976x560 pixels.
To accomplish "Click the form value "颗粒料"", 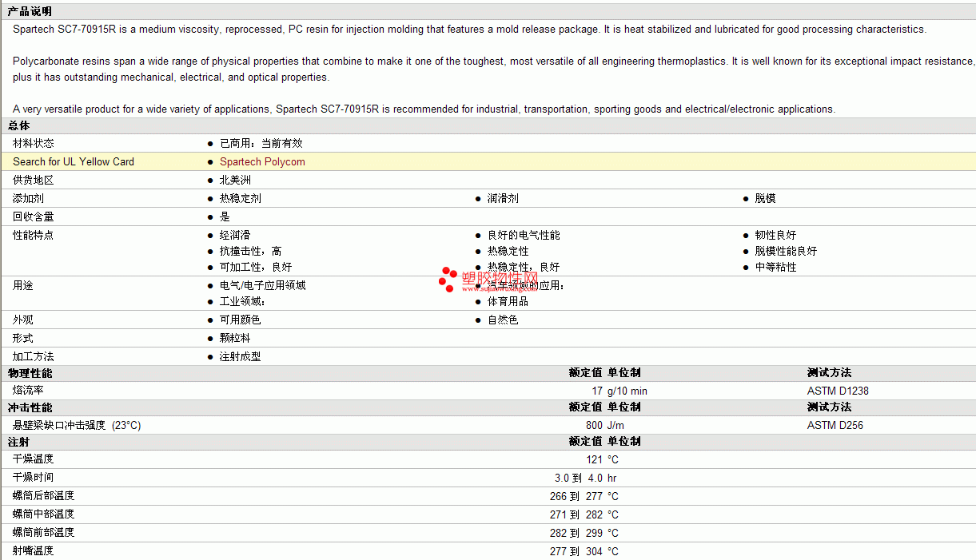I will click(235, 338).
